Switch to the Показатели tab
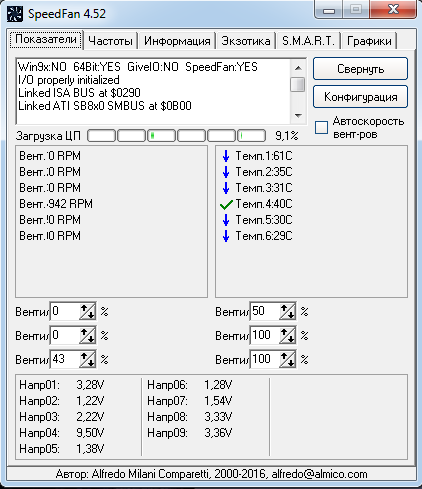The image size is (422, 489). pyautogui.click(x=46, y=40)
